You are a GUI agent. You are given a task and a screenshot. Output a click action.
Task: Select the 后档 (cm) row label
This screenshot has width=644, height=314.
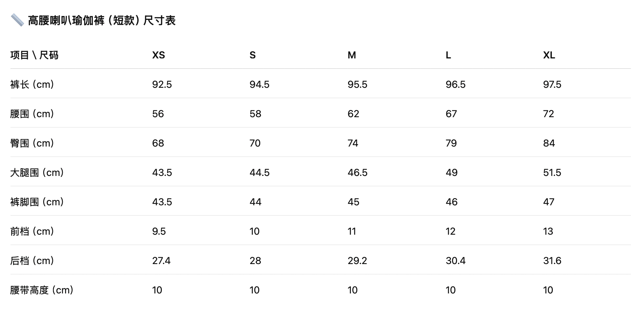point(32,261)
